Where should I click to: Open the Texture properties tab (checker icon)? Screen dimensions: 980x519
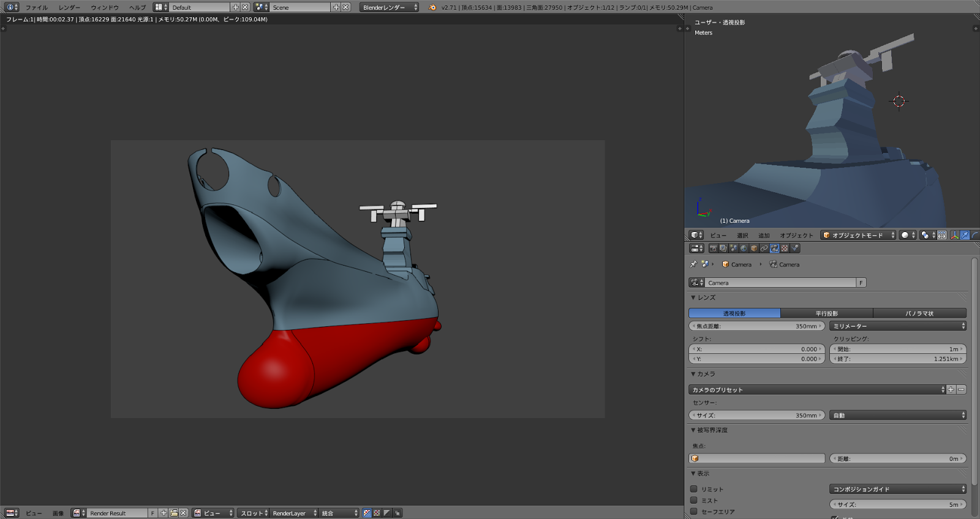coord(785,248)
